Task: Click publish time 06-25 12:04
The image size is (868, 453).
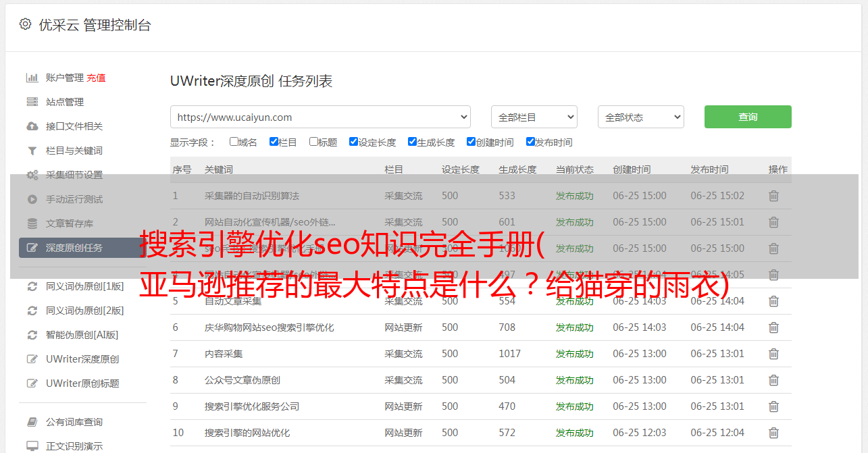Action: [717, 433]
